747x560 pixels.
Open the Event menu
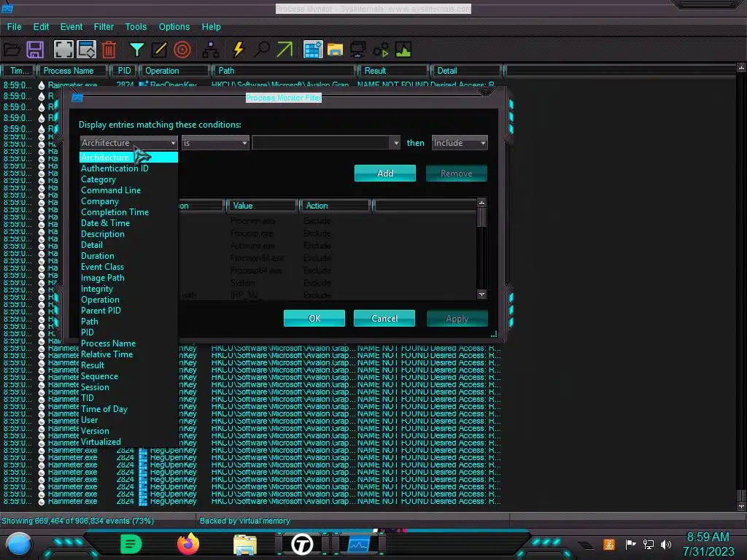coord(71,27)
